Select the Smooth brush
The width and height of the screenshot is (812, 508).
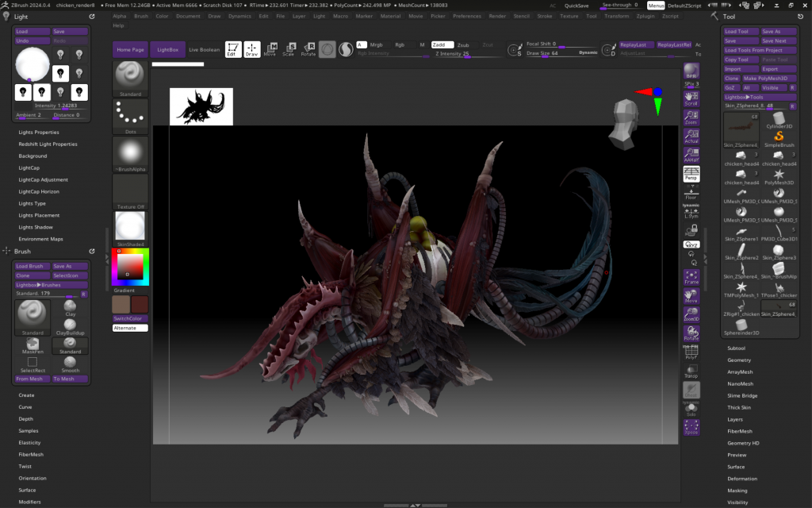click(x=70, y=364)
